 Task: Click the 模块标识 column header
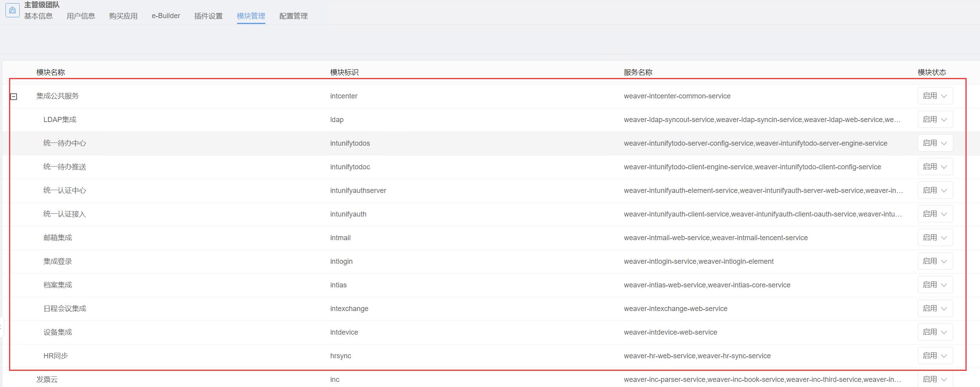coord(344,72)
